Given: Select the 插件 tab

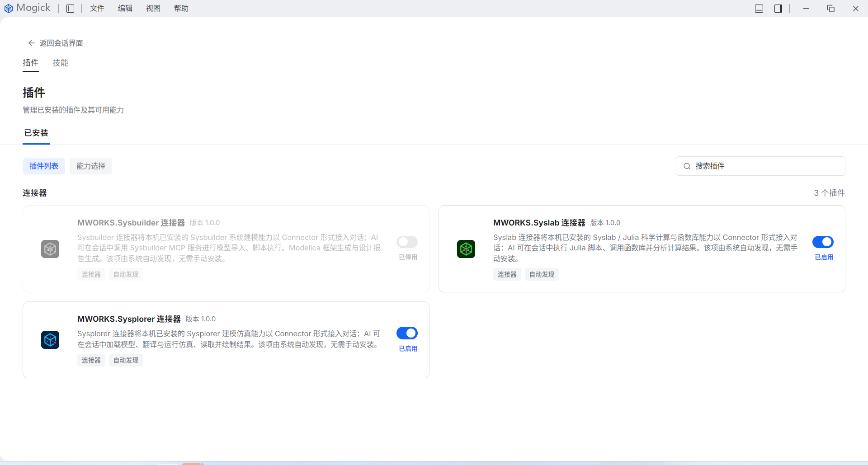Looking at the screenshot, I should click(31, 63).
